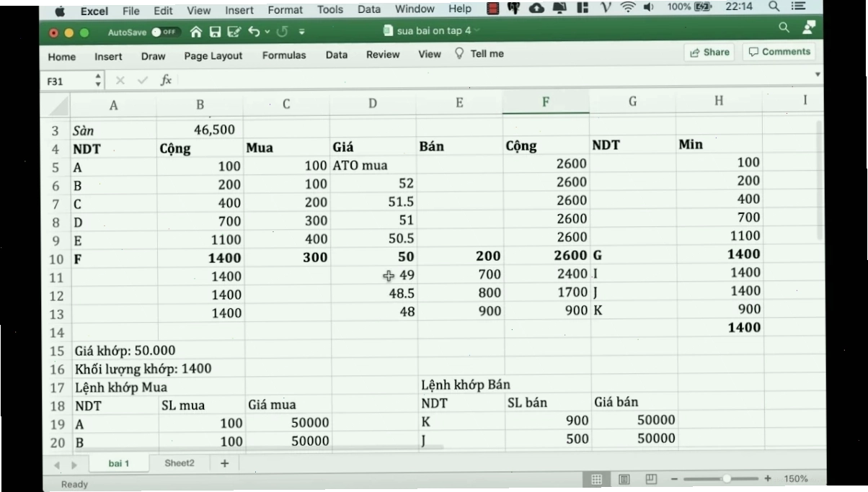The image size is (868, 492).
Task: Click the edit-and-save icon beside Save
Action: tap(233, 32)
